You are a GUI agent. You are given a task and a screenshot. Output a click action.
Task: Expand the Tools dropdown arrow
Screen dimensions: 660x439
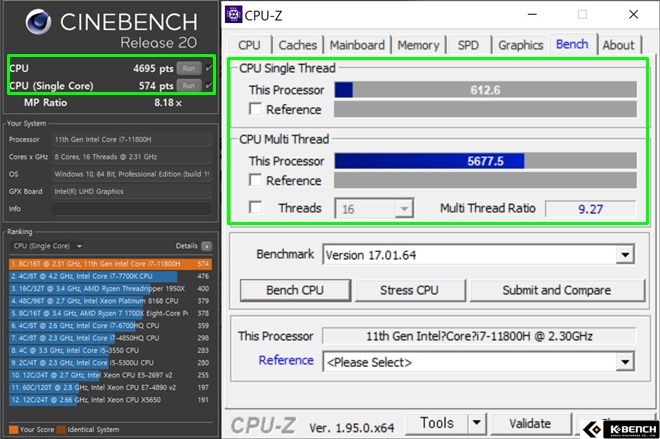tap(477, 423)
